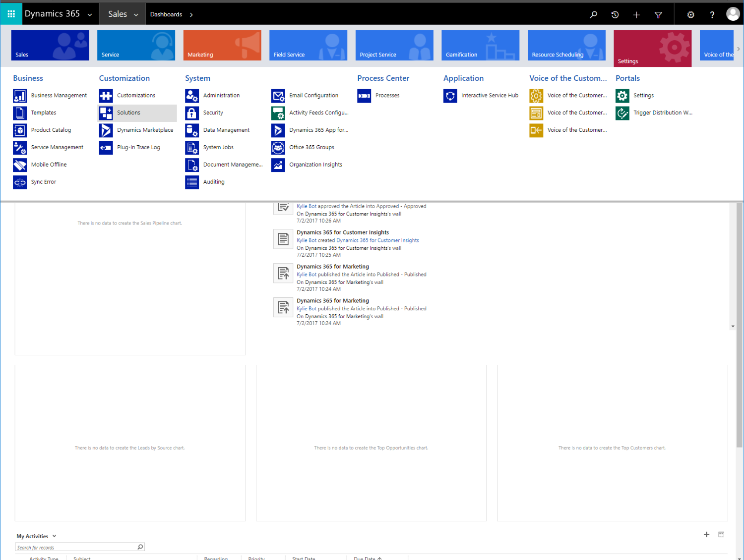Select the Sales area tile
Image resolution: width=744 pixels, height=560 pixels.
tap(50, 45)
